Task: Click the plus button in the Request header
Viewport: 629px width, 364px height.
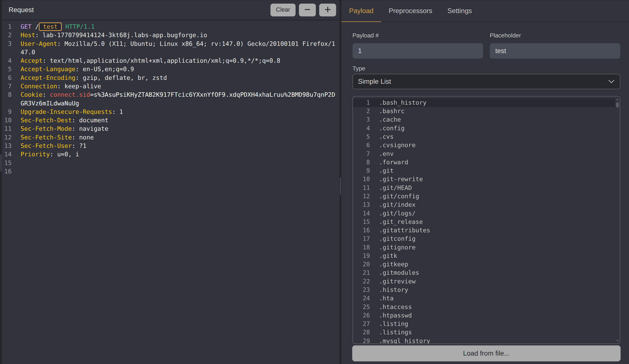Action: [327, 10]
